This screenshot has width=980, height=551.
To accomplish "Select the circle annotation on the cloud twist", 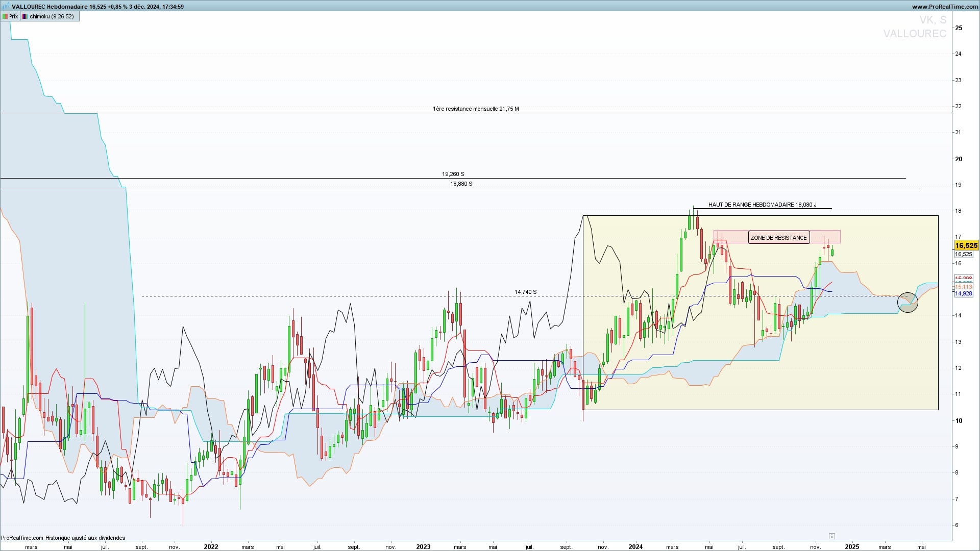I will (x=908, y=303).
